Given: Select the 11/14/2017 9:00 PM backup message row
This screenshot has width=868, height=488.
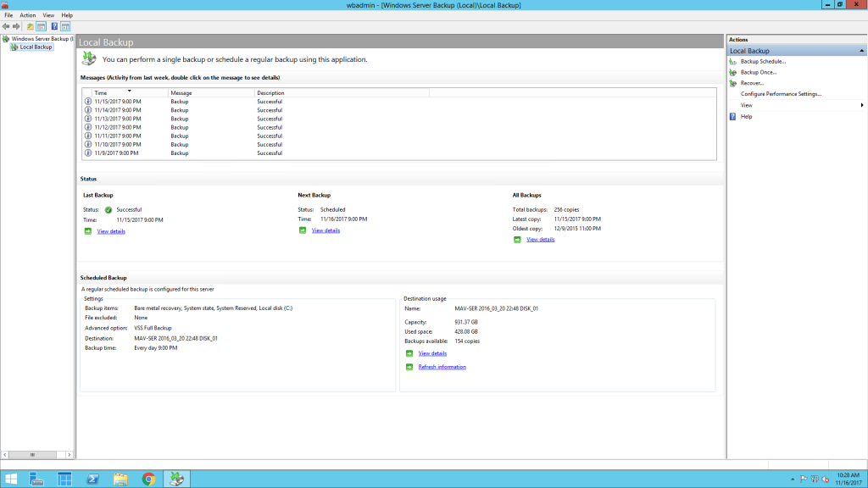Looking at the screenshot, I should [x=399, y=110].
